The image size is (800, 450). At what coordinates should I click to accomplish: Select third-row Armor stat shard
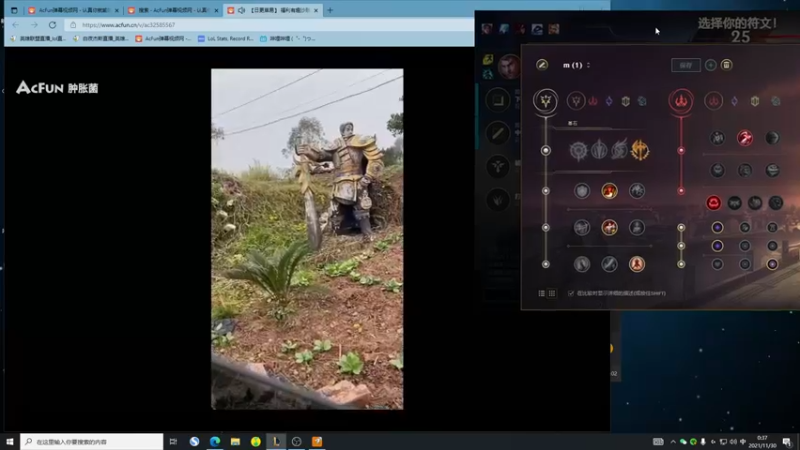pos(745,264)
